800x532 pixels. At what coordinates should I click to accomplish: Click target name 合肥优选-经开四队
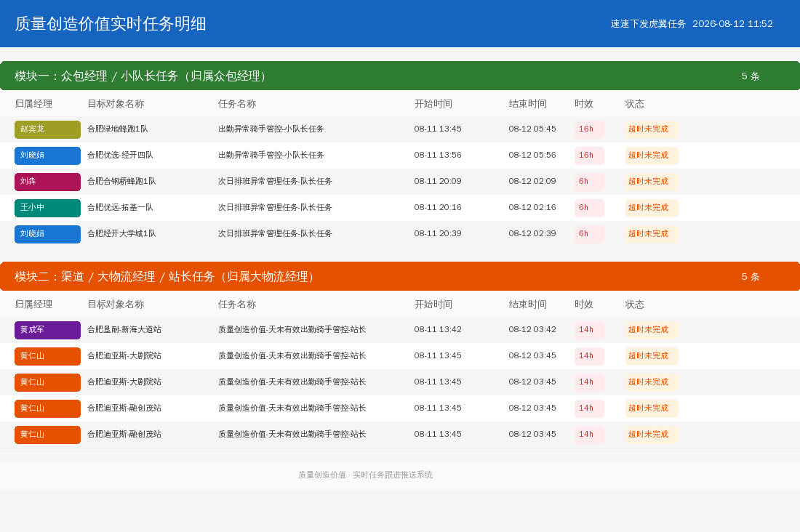click(x=120, y=155)
